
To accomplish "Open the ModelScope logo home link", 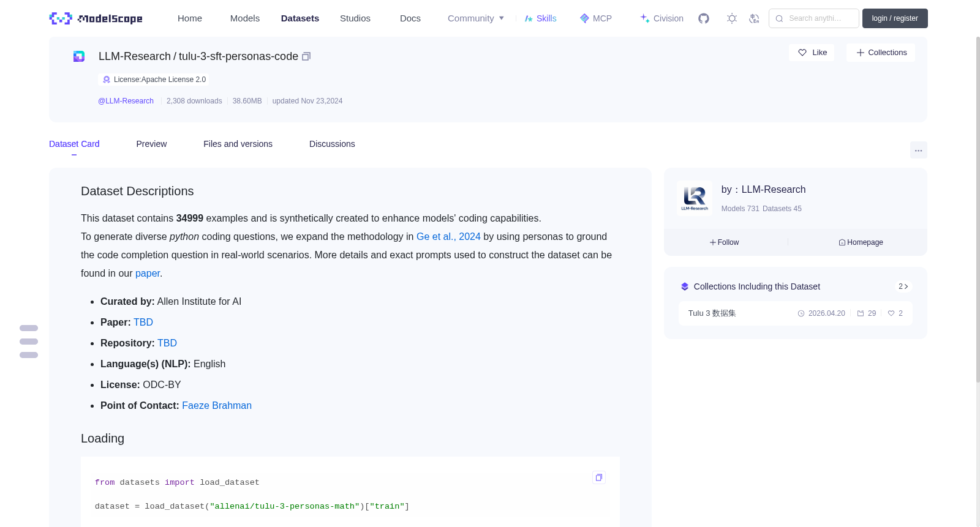I will [x=96, y=18].
